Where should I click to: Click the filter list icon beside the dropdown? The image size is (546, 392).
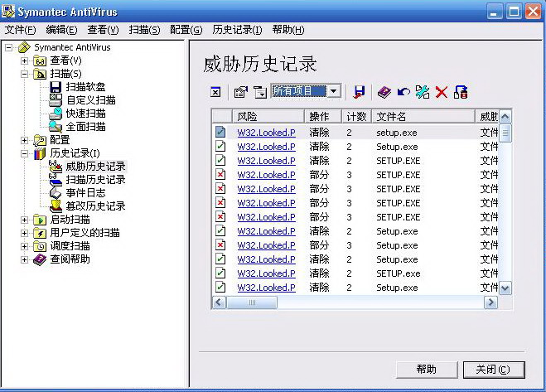point(260,92)
